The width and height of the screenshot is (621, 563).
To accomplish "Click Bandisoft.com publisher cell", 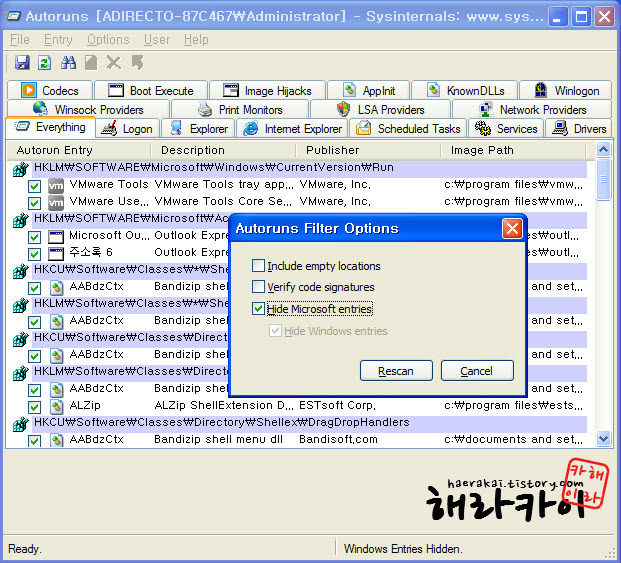I will click(338, 439).
